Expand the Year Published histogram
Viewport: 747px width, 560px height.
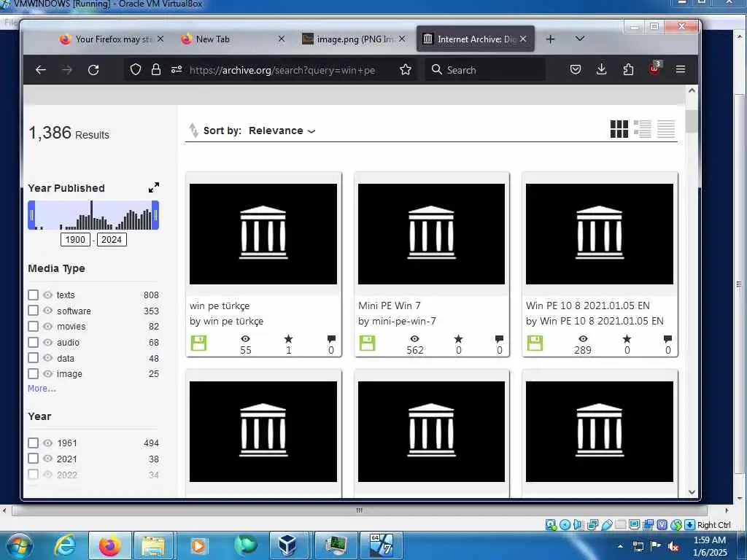(x=153, y=187)
